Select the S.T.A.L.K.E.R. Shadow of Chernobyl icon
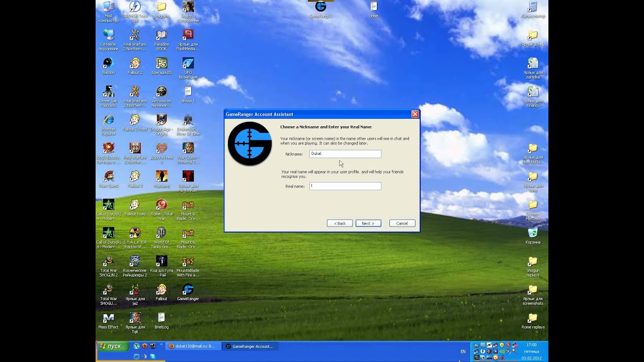The image size is (644, 362). click(135, 238)
